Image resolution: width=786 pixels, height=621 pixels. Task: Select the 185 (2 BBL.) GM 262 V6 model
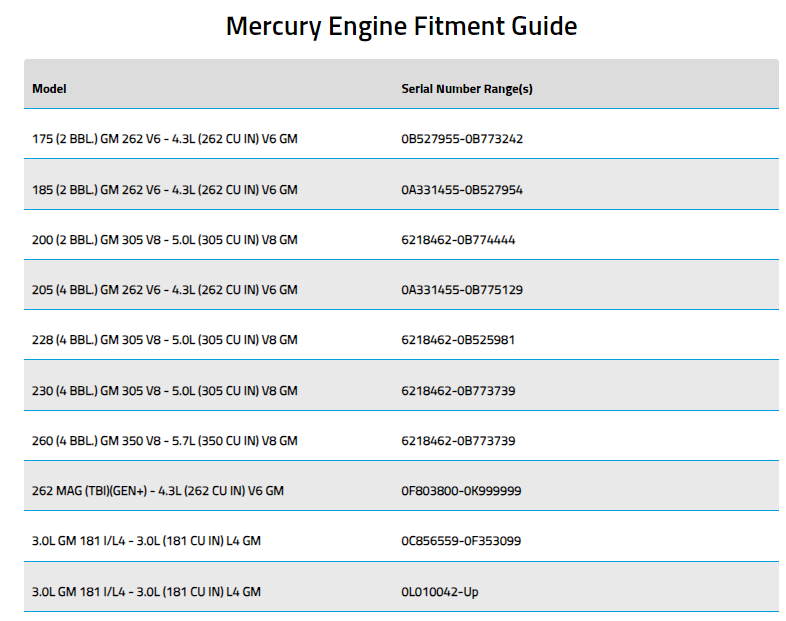click(164, 190)
